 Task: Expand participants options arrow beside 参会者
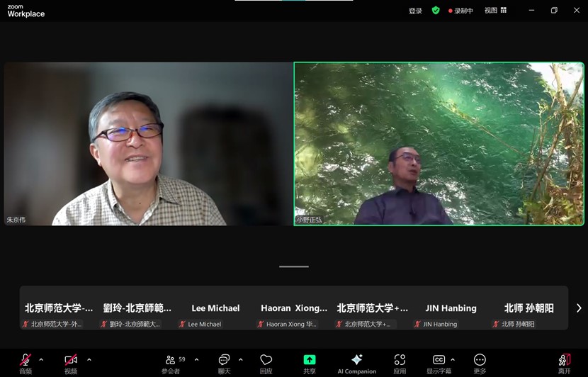(196, 360)
